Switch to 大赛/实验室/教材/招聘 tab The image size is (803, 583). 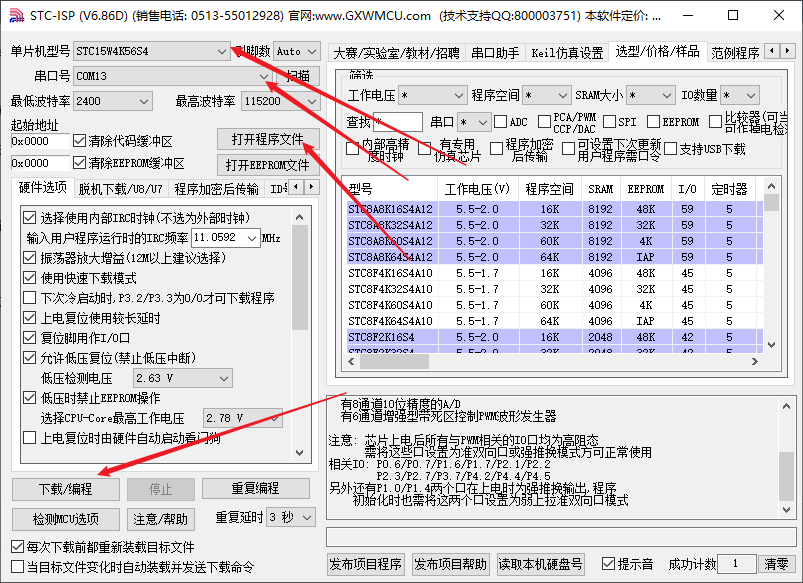(x=396, y=52)
